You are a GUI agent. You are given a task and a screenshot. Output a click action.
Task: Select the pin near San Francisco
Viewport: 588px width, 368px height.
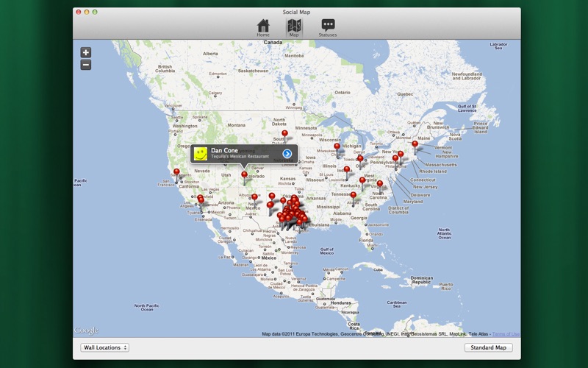coord(176,172)
